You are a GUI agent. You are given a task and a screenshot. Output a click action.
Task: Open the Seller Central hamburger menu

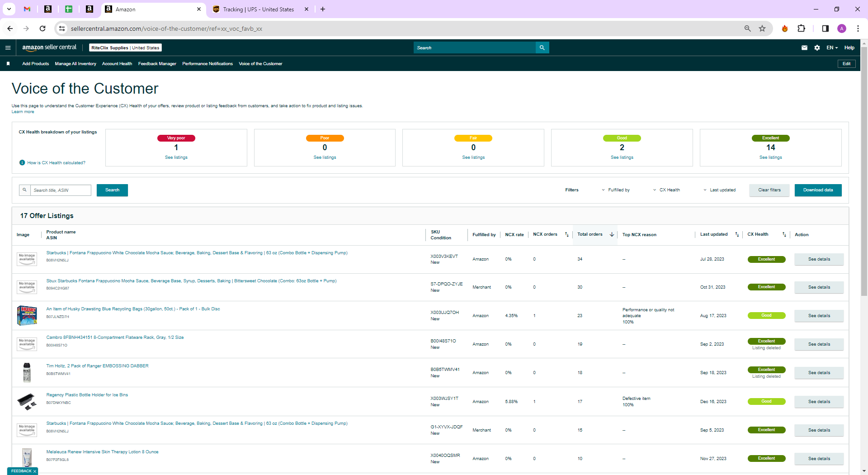pyautogui.click(x=8, y=47)
